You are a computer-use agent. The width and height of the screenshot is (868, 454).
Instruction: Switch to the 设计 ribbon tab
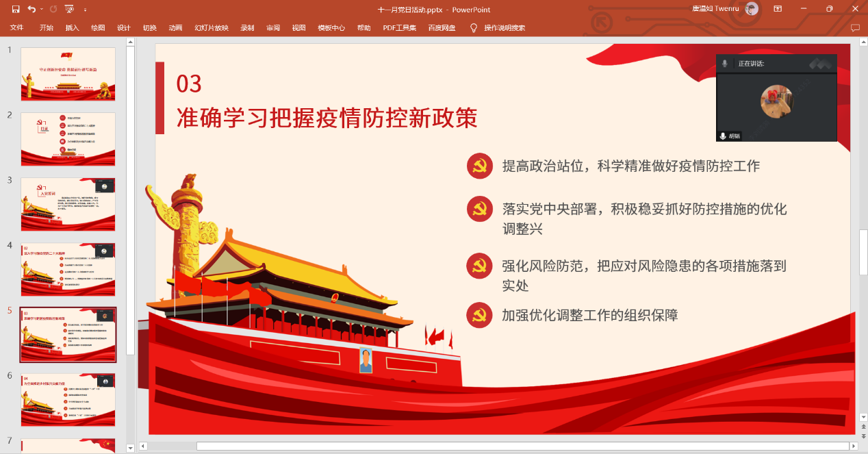tap(124, 28)
